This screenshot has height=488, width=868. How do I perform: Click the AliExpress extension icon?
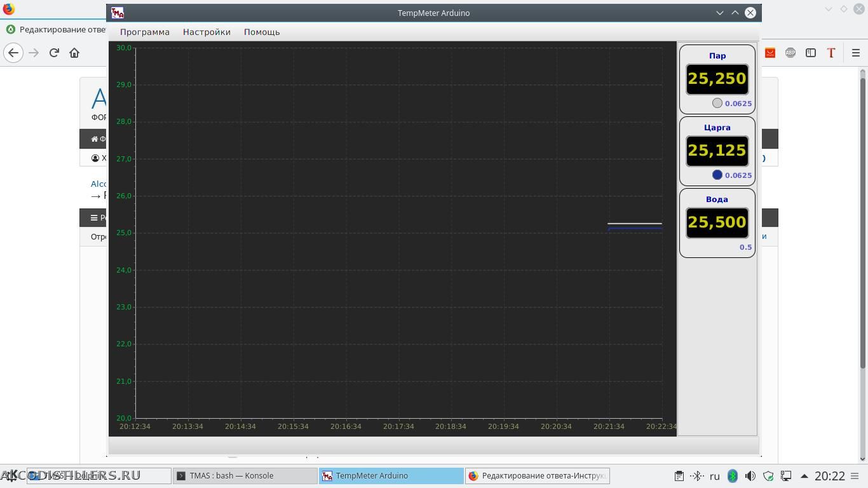[x=770, y=53]
